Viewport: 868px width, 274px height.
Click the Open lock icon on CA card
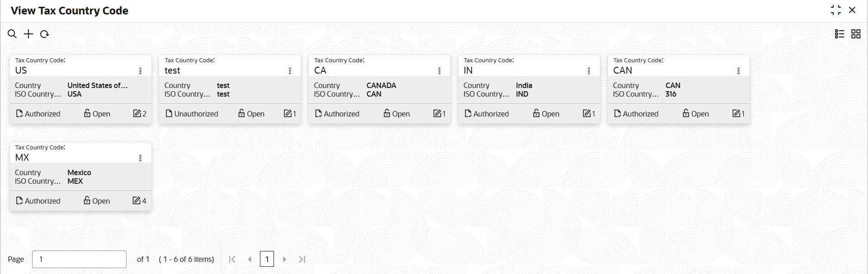coord(387,113)
